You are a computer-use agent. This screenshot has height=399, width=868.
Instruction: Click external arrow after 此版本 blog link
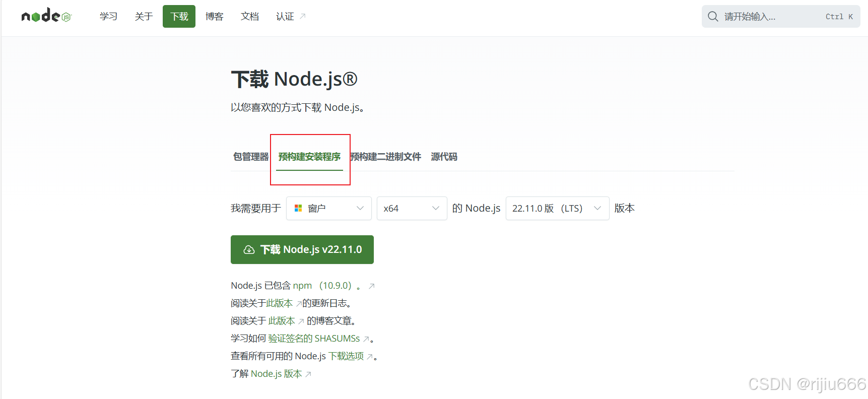coord(301,321)
